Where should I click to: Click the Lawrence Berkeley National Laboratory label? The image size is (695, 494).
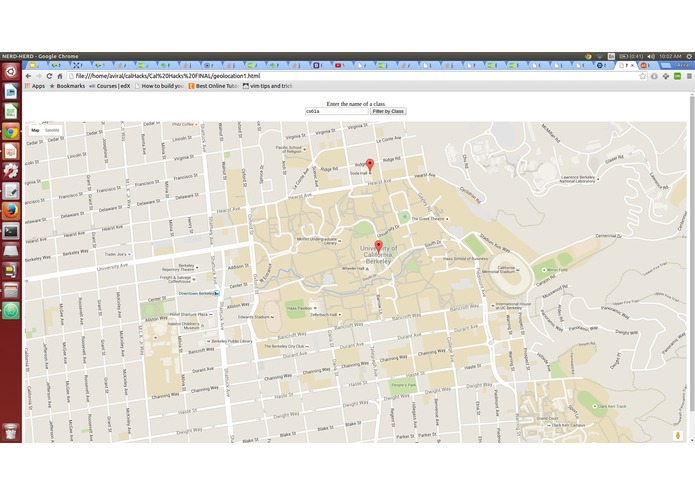tap(578, 179)
